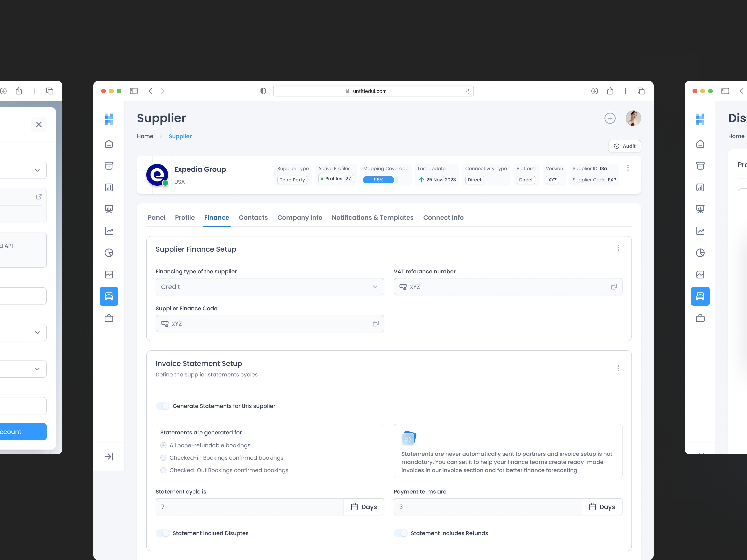Select the briefcase icon in the sidebar

(x=109, y=318)
